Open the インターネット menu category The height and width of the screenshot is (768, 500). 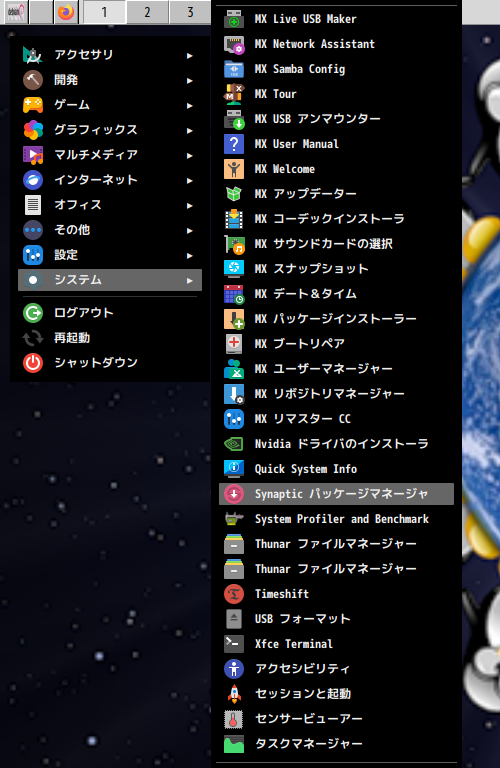click(110, 180)
